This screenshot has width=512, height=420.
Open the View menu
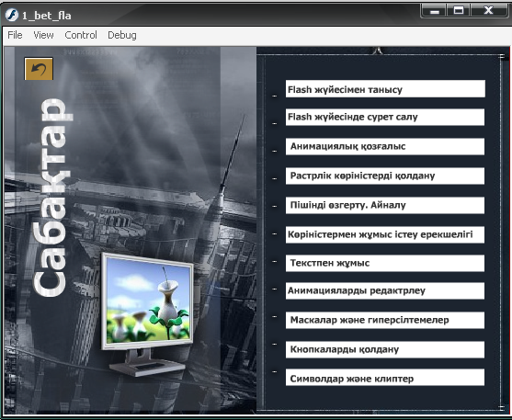point(43,35)
